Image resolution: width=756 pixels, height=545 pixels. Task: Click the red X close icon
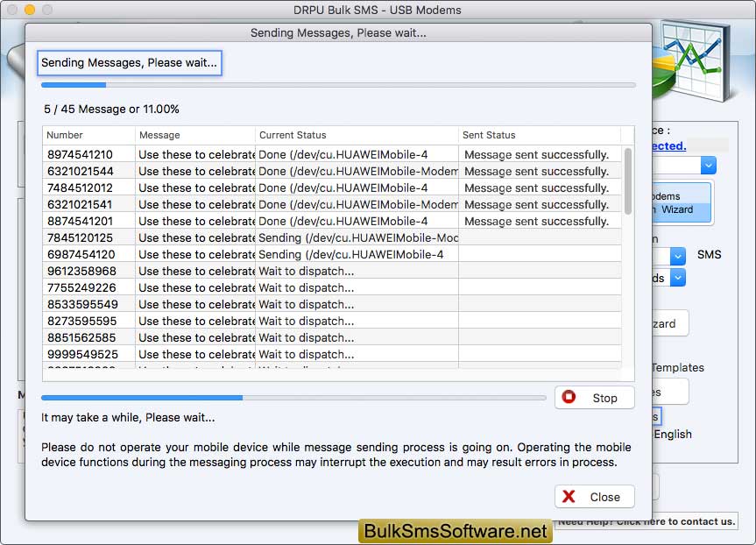(569, 496)
